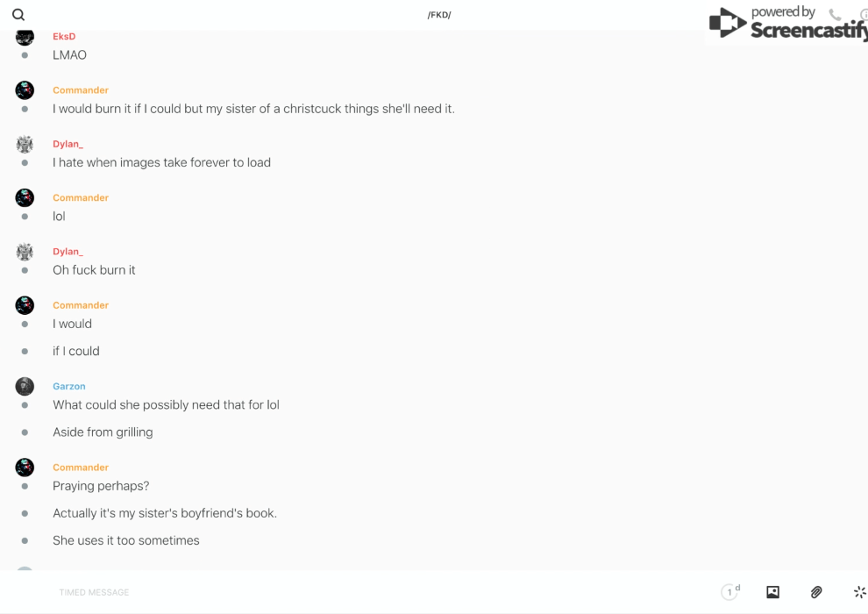Image resolution: width=868 pixels, height=614 pixels.
Task: Open Garzon's avatar picture
Action: click(x=25, y=386)
